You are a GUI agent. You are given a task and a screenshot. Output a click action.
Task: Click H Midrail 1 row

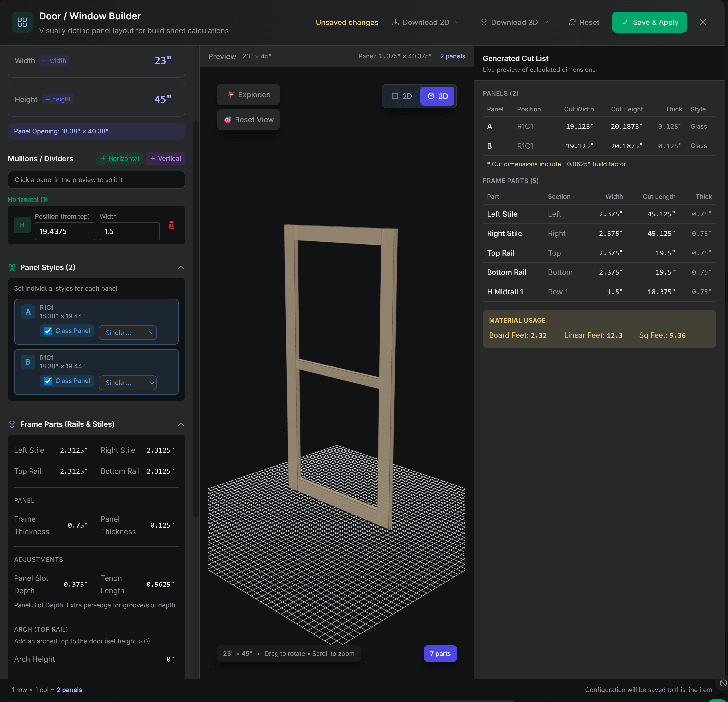[x=599, y=292]
